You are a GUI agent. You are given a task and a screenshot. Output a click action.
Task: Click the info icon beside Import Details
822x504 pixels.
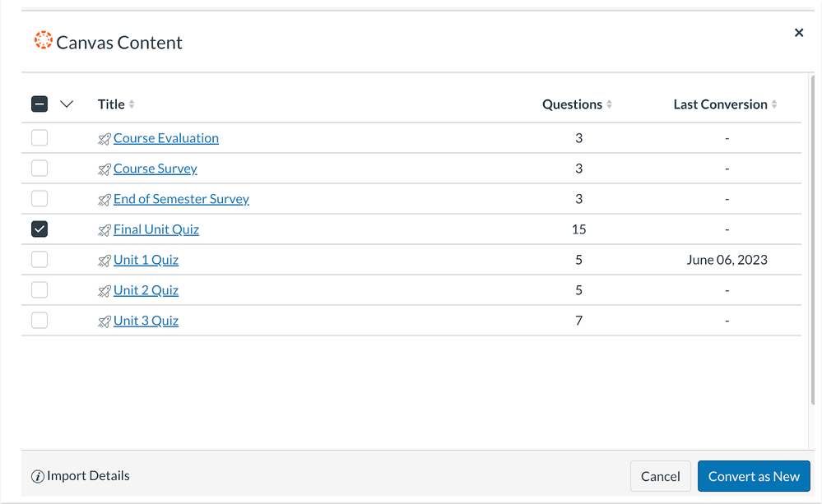click(x=37, y=476)
